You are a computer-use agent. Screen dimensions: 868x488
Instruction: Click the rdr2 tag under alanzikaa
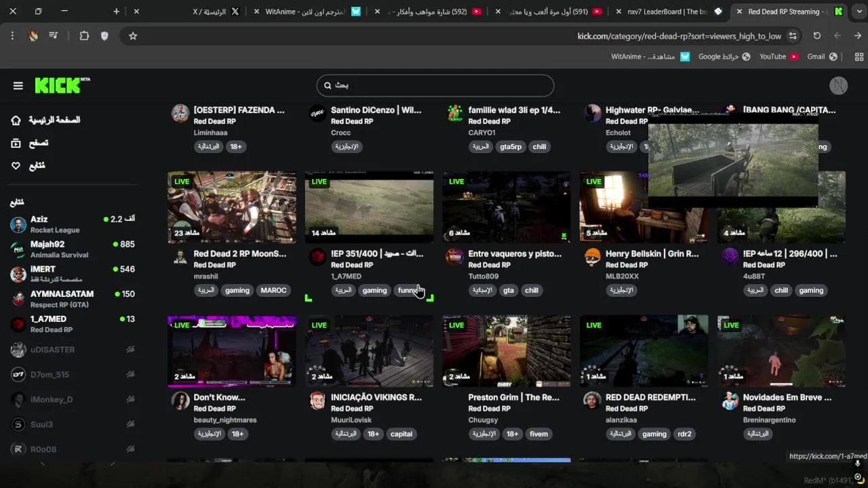tap(684, 434)
